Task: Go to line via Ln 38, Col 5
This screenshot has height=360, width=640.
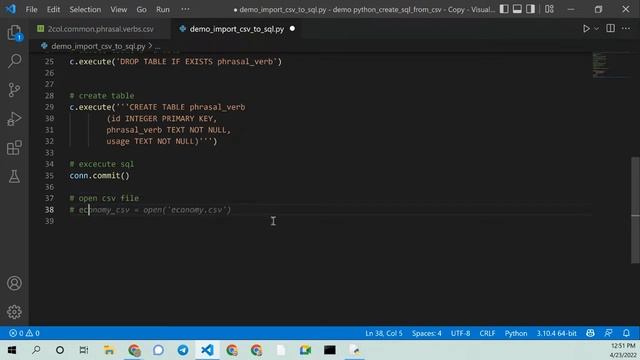Action: click(x=384, y=333)
